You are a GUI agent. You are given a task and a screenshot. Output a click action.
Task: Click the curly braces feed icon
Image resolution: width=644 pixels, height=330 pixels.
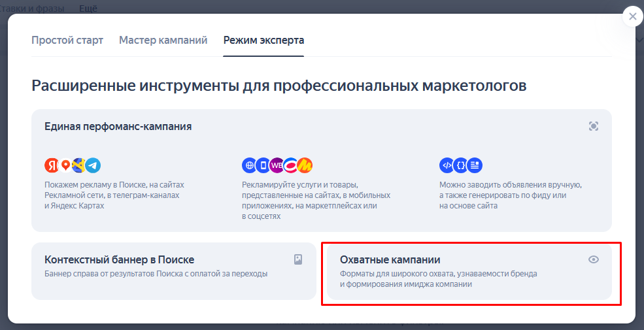[461, 165]
